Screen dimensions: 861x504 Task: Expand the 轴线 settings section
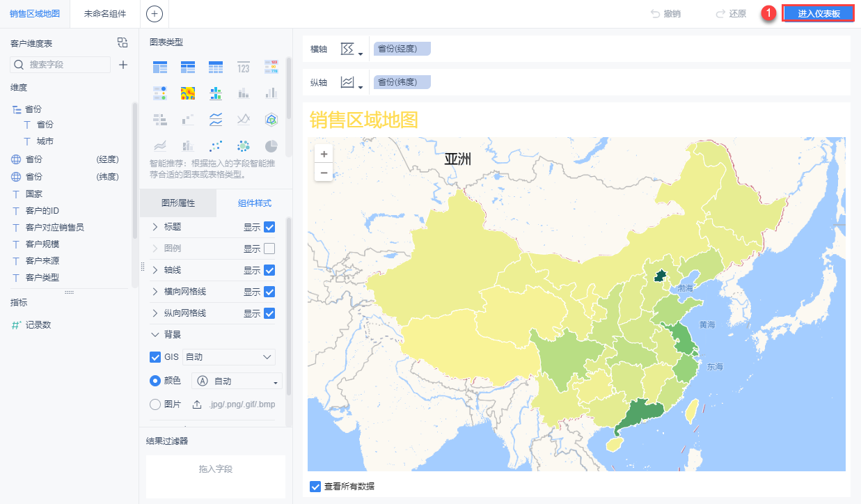155,270
